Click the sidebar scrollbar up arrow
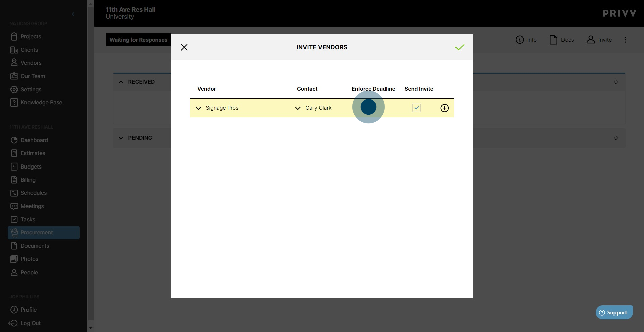The image size is (644, 332). pos(91,3)
